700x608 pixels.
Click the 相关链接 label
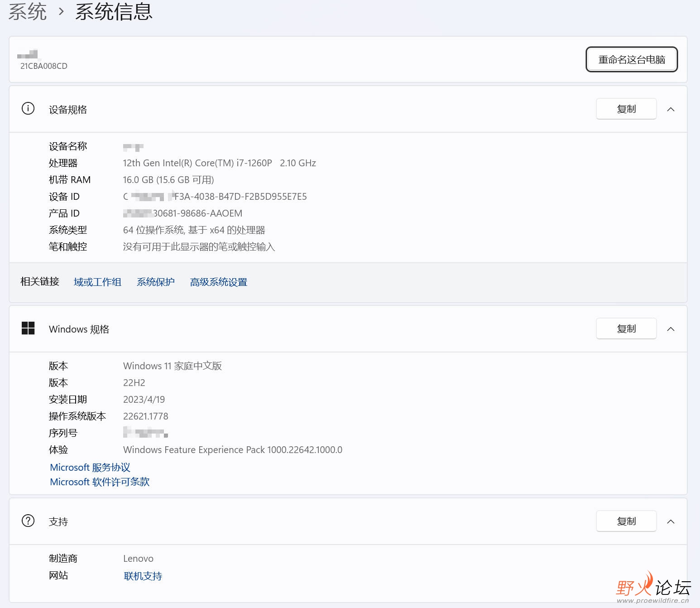pos(40,281)
